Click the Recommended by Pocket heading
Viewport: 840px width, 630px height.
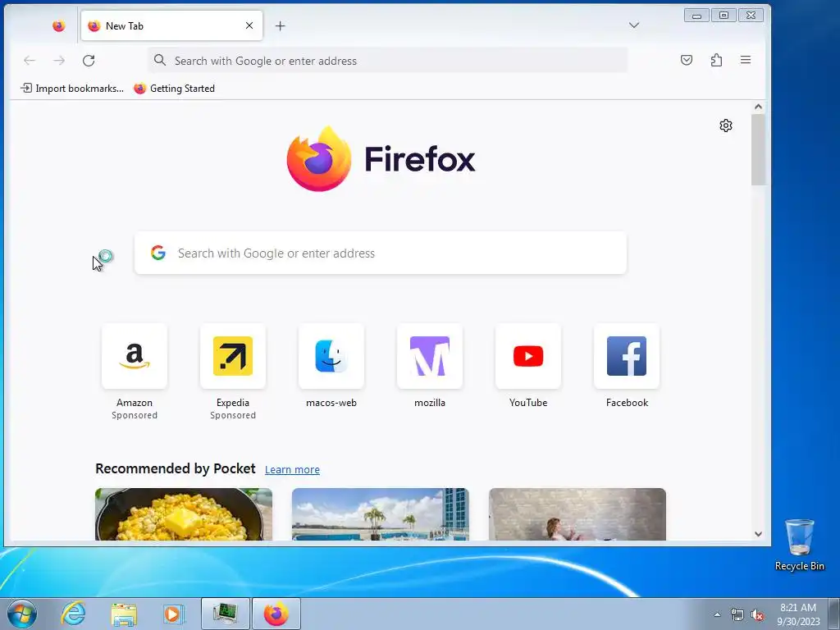click(176, 468)
